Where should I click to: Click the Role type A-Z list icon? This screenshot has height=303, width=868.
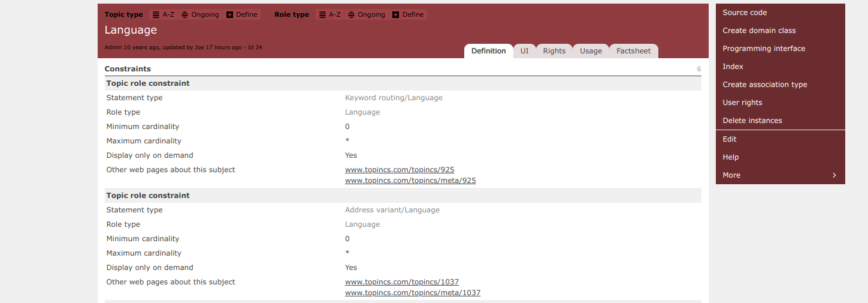tap(322, 14)
